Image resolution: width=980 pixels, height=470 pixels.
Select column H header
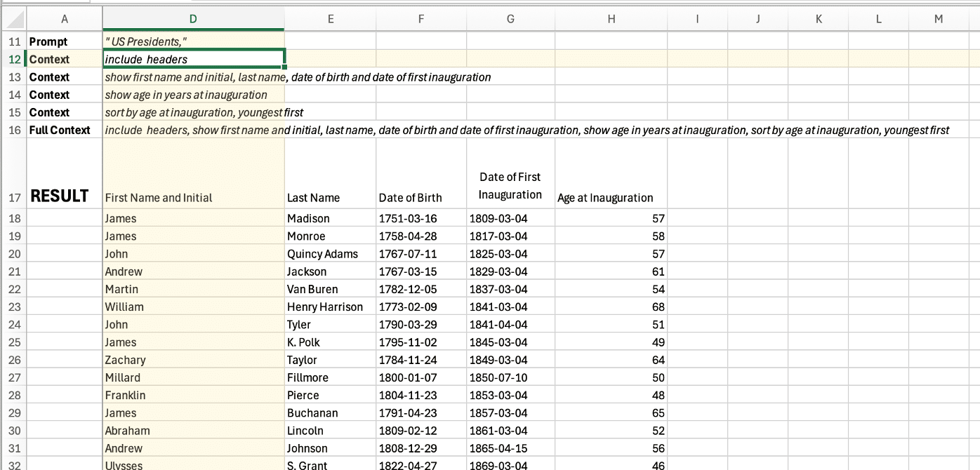click(x=611, y=19)
